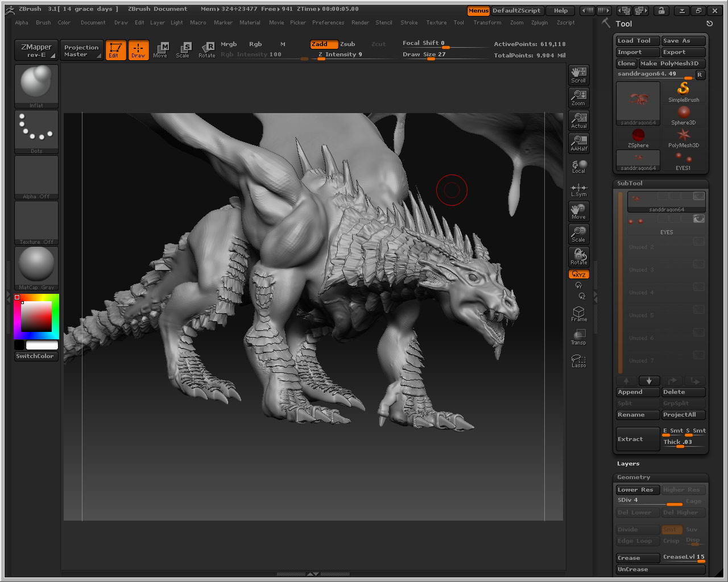Activate Edit mode button
The height and width of the screenshot is (582, 728).
[x=116, y=50]
